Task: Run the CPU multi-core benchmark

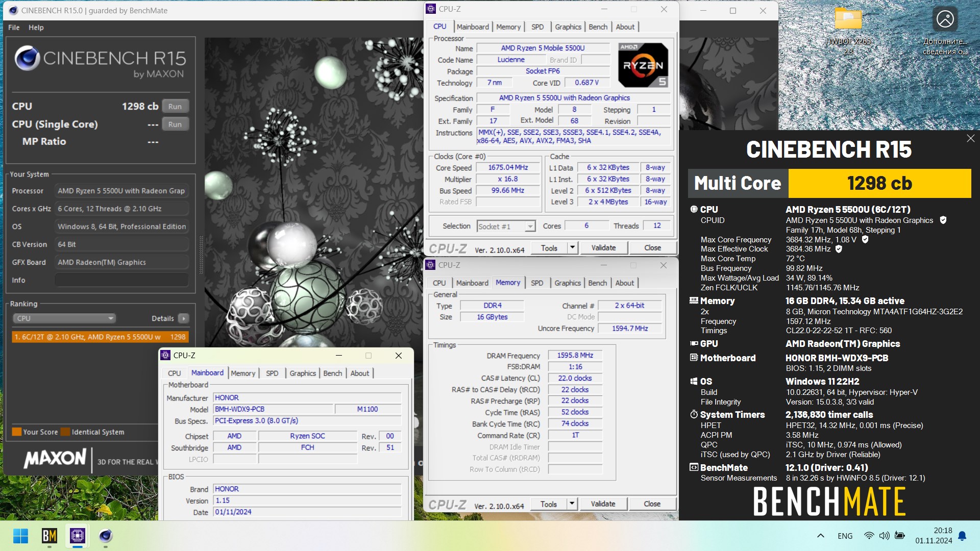Action: tap(175, 106)
